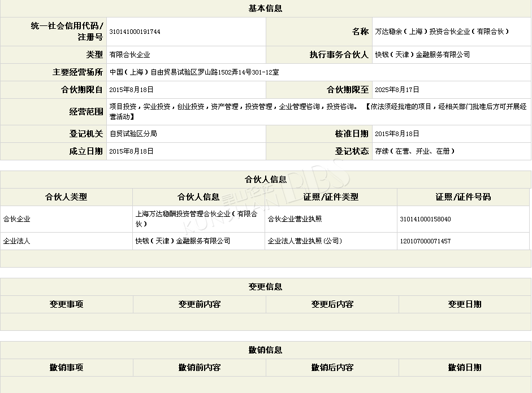Select the 变更日期 column header
The height and width of the screenshot is (393, 532).
(465, 304)
